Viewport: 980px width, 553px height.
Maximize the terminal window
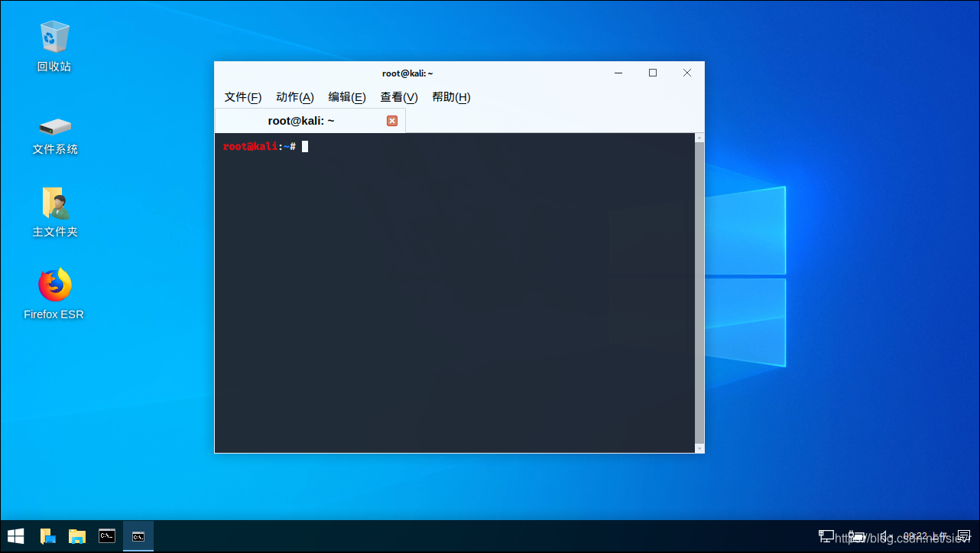pyautogui.click(x=653, y=73)
